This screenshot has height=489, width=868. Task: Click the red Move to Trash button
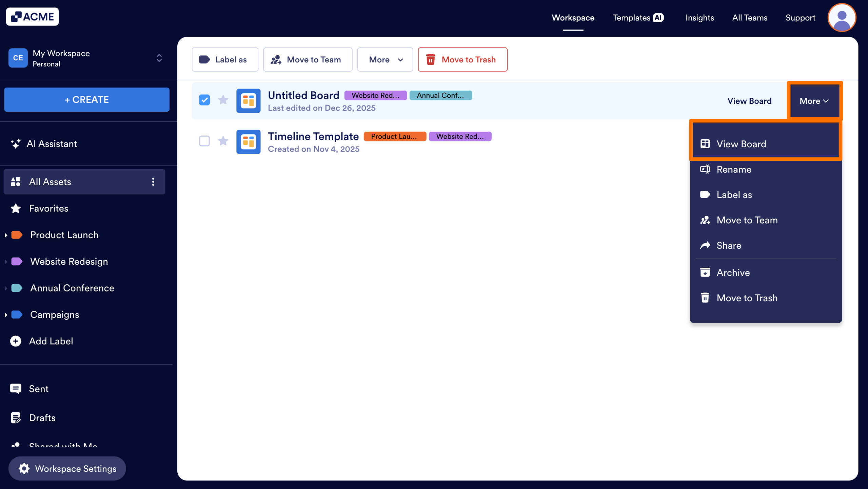[462, 60]
